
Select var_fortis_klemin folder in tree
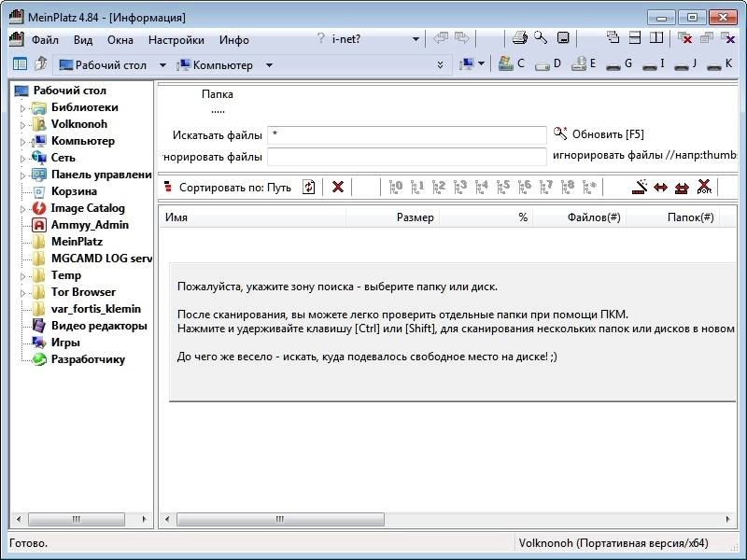tap(96, 309)
